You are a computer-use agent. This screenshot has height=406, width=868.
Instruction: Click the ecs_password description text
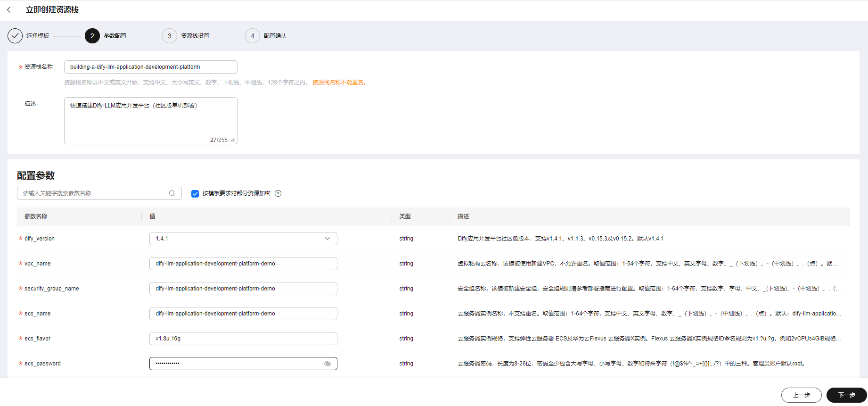point(632,364)
